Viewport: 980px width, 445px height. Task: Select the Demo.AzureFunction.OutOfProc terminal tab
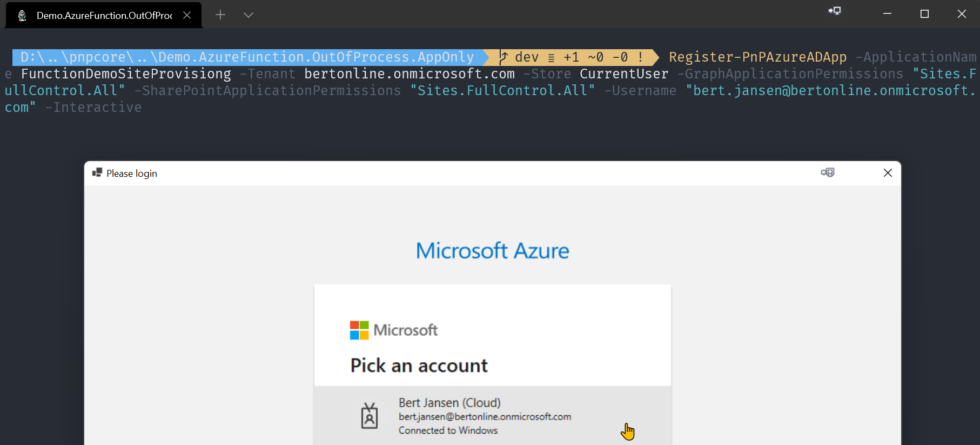click(103, 15)
